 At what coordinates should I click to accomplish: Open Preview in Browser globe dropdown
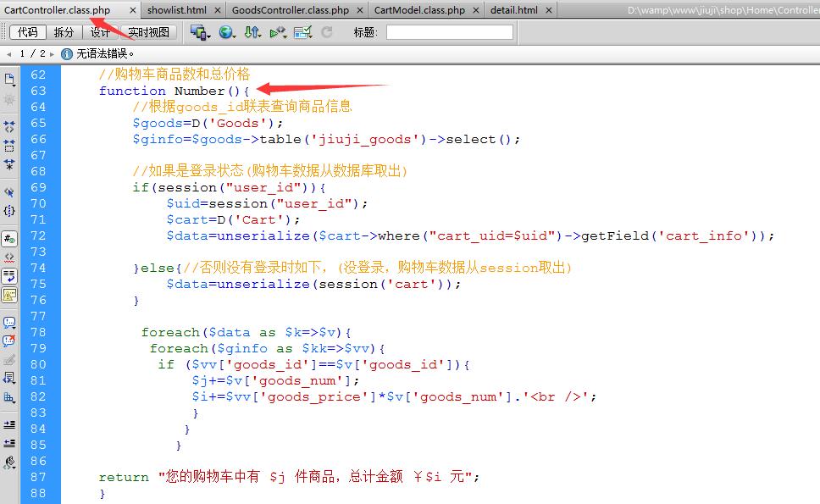(x=227, y=32)
